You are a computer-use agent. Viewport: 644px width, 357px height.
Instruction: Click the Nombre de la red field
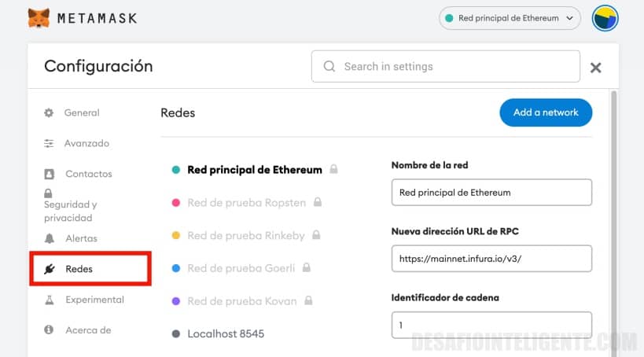coord(491,193)
